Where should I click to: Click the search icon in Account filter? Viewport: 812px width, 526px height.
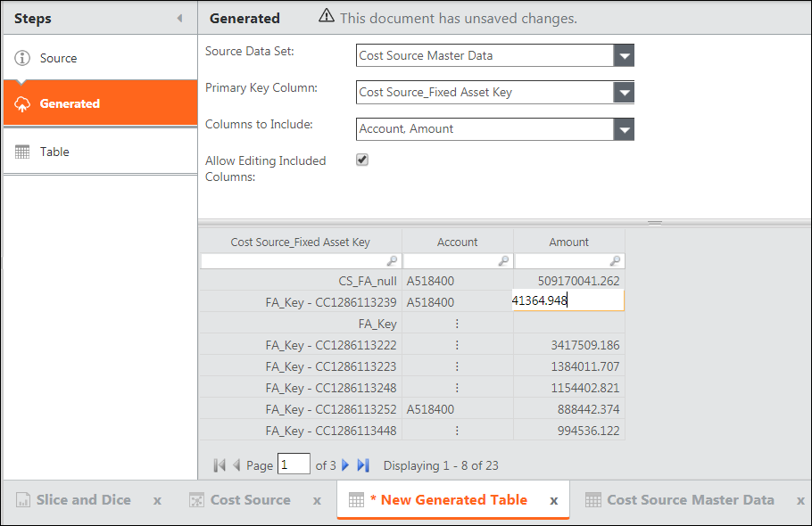click(503, 261)
